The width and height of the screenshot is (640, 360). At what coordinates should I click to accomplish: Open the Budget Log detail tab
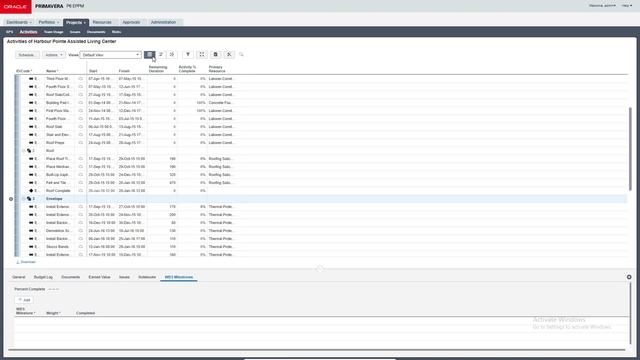(x=43, y=277)
